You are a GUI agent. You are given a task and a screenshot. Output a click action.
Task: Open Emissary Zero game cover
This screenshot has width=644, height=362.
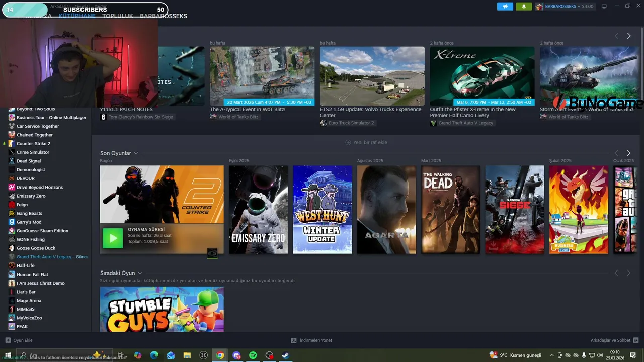(x=259, y=210)
